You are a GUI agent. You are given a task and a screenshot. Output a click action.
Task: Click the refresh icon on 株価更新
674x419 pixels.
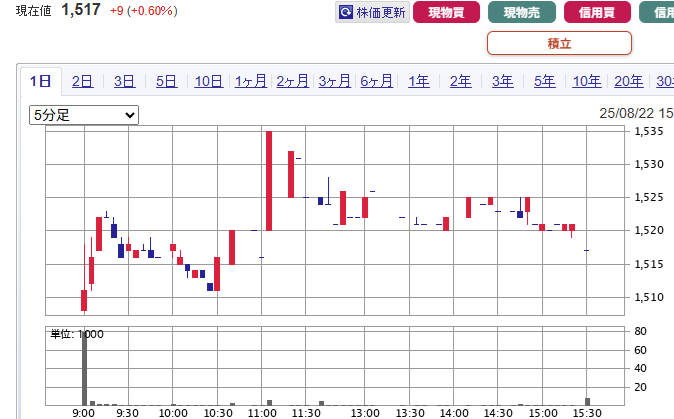346,12
